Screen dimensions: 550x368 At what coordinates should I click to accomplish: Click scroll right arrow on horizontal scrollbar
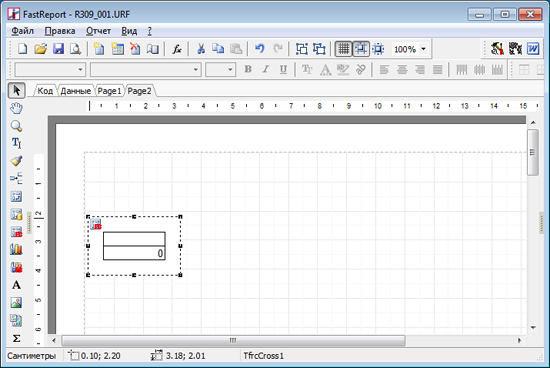pyautogui.click(x=519, y=340)
